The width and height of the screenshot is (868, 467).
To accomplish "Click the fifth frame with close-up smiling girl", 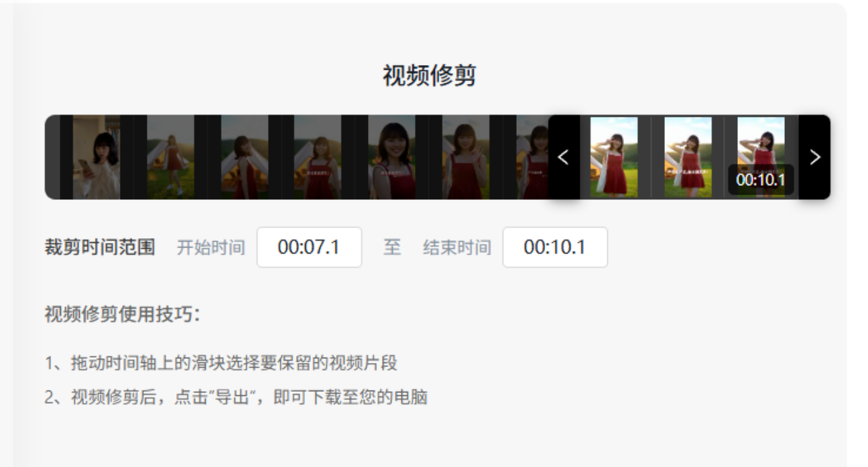I will click(391, 157).
